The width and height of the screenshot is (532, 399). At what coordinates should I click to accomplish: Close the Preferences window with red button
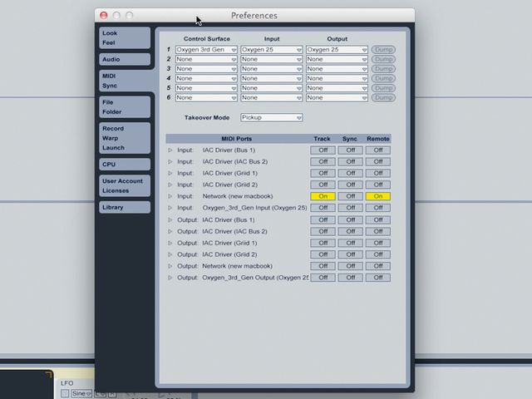coord(104,15)
